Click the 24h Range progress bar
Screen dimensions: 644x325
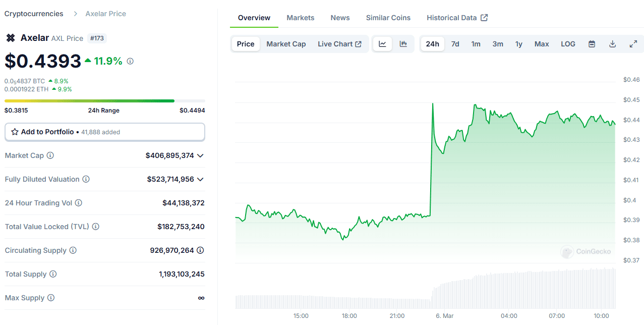pos(105,101)
